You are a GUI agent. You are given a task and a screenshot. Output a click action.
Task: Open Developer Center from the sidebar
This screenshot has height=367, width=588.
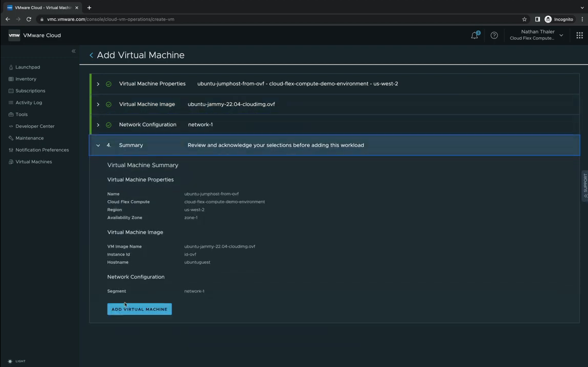[35, 126]
